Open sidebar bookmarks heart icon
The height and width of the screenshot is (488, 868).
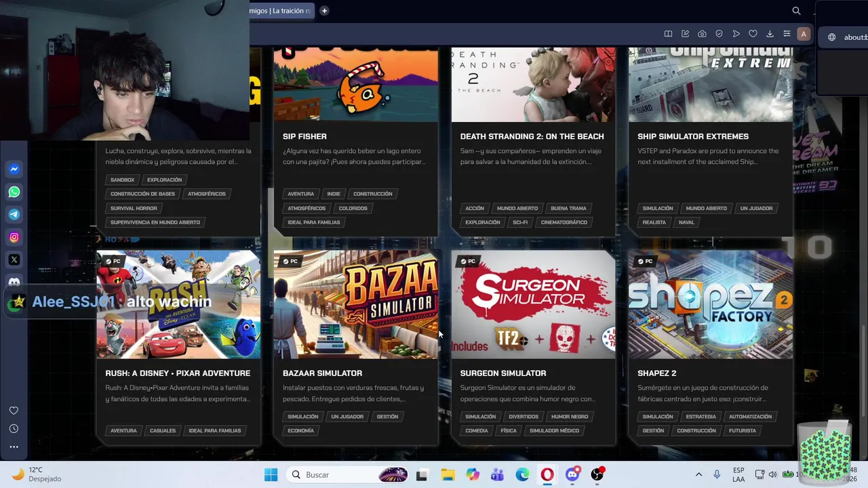pyautogui.click(x=14, y=411)
